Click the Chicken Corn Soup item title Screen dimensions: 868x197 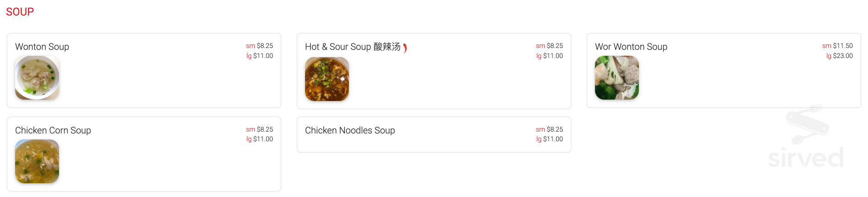click(x=53, y=130)
